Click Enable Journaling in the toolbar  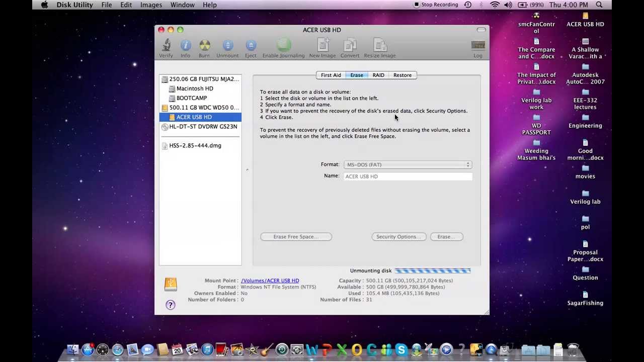click(283, 49)
